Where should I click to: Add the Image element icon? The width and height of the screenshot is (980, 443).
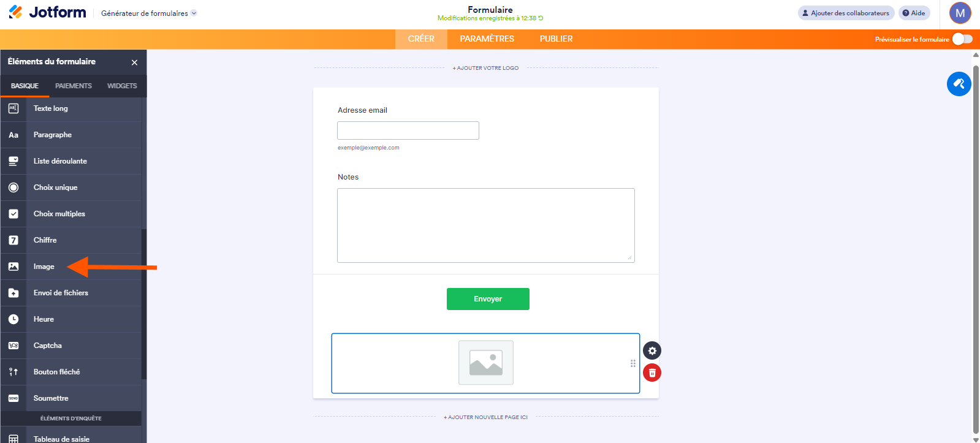pos(13,267)
